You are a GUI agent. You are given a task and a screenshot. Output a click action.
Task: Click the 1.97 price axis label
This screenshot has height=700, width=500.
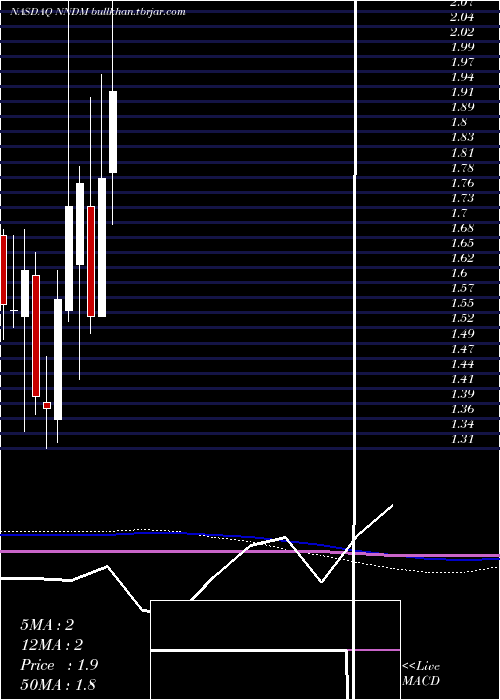462,62
